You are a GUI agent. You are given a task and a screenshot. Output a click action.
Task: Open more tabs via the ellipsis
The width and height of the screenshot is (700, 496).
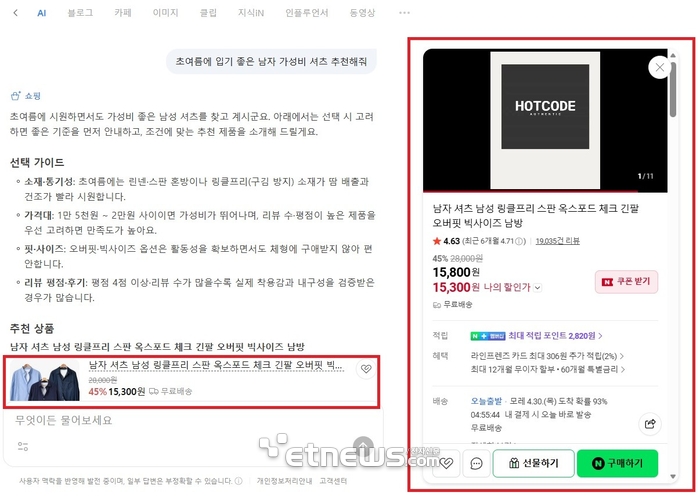[404, 13]
